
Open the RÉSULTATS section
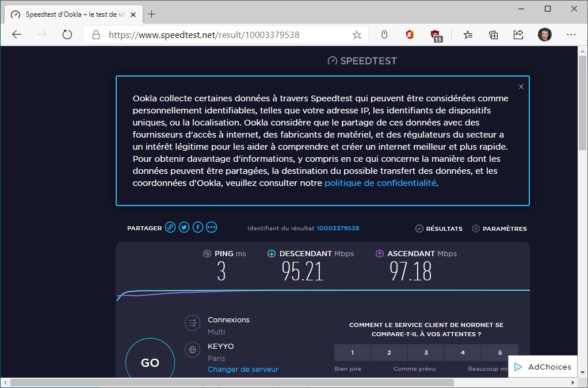[439, 229]
